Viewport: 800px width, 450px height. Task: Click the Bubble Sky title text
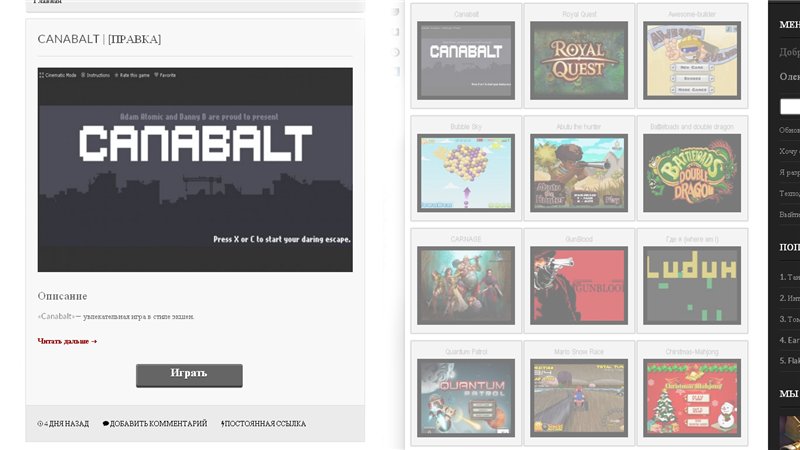pyautogui.click(x=466, y=127)
